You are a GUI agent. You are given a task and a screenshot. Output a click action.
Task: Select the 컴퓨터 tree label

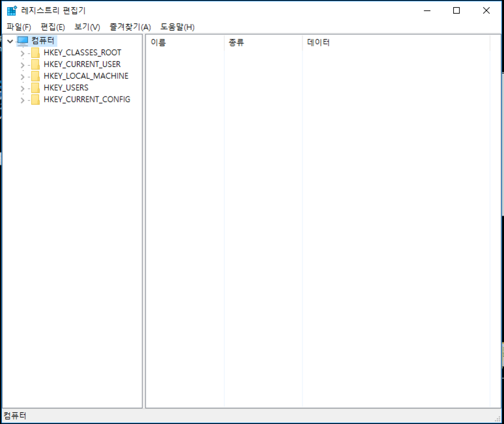(x=43, y=41)
